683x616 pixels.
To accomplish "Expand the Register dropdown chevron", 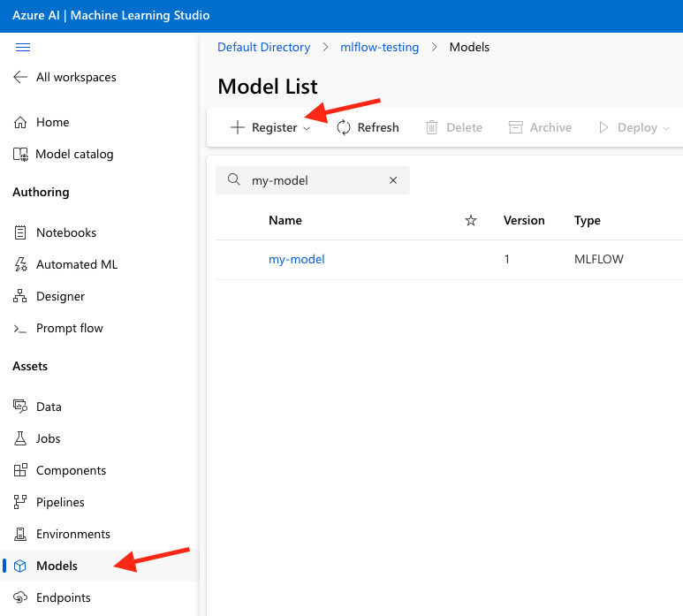I will [x=307, y=128].
